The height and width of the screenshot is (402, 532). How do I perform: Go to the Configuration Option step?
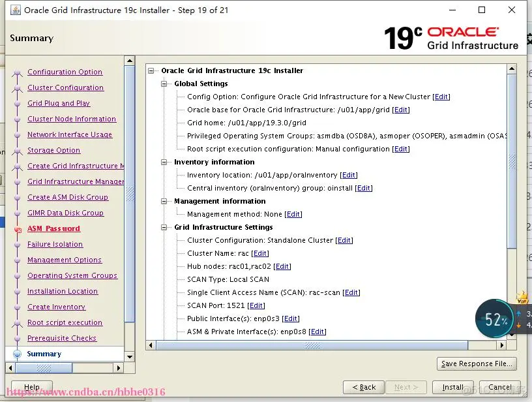65,72
